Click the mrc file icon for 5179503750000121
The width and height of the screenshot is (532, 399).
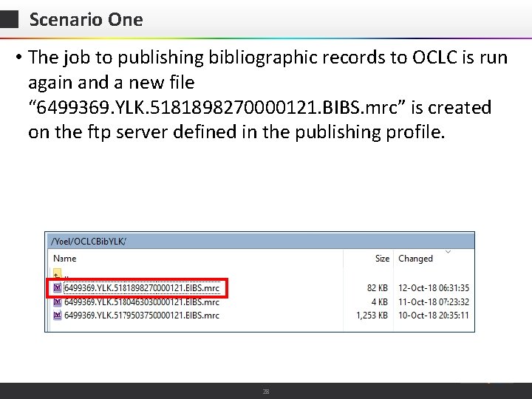point(58,316)
